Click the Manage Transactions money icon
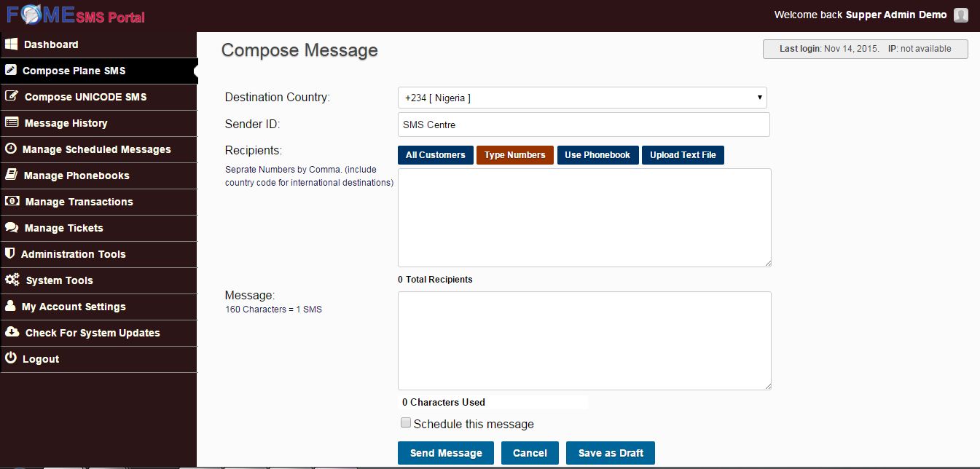 coord(12,201)
